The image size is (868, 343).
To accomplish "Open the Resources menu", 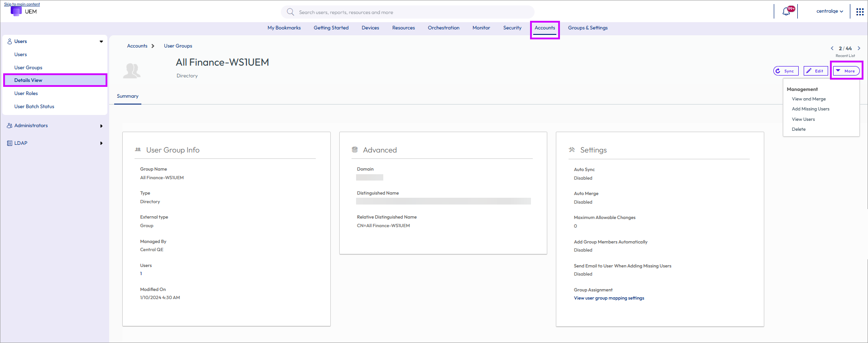I will point(403,28).
